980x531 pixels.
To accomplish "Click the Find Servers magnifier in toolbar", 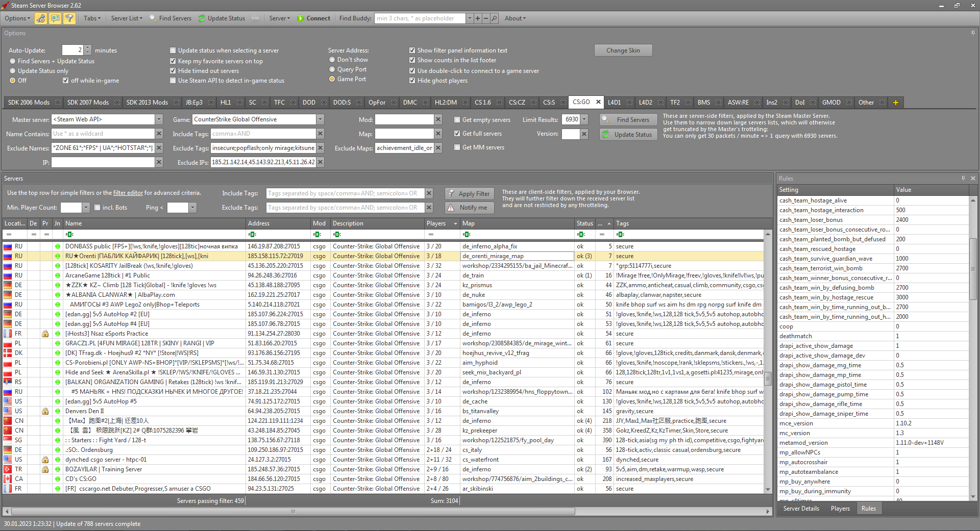I will coord(153,18).
